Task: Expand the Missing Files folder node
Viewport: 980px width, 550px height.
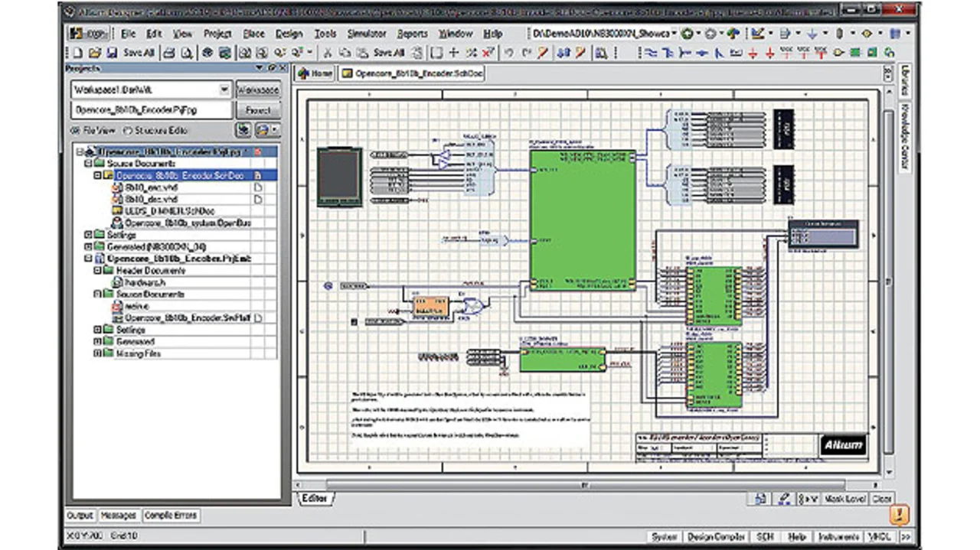Action: pyautogui.click(x=98, y=353)
